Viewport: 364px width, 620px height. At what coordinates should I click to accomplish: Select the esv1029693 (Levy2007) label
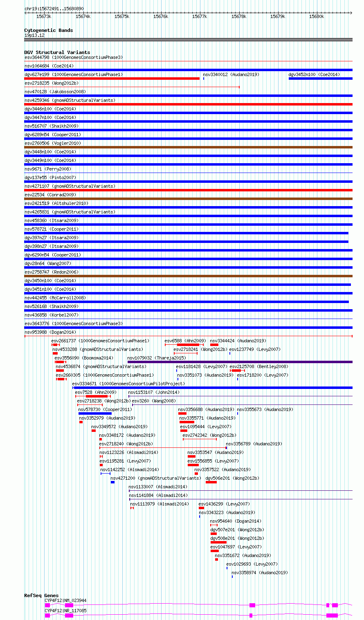[252, 564]
